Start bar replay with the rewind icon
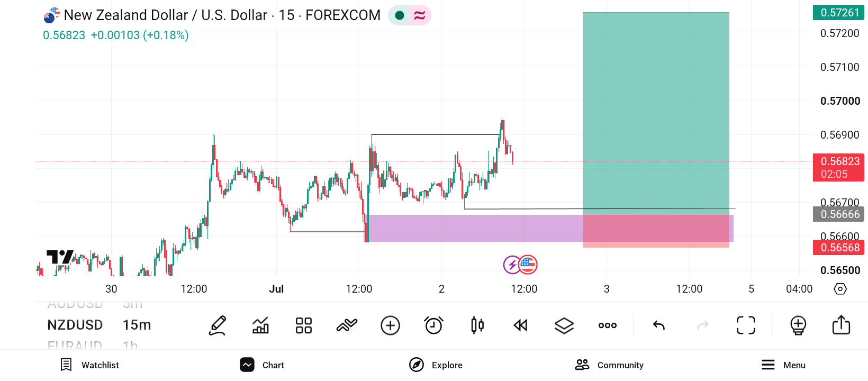 [x=521, y=325]
